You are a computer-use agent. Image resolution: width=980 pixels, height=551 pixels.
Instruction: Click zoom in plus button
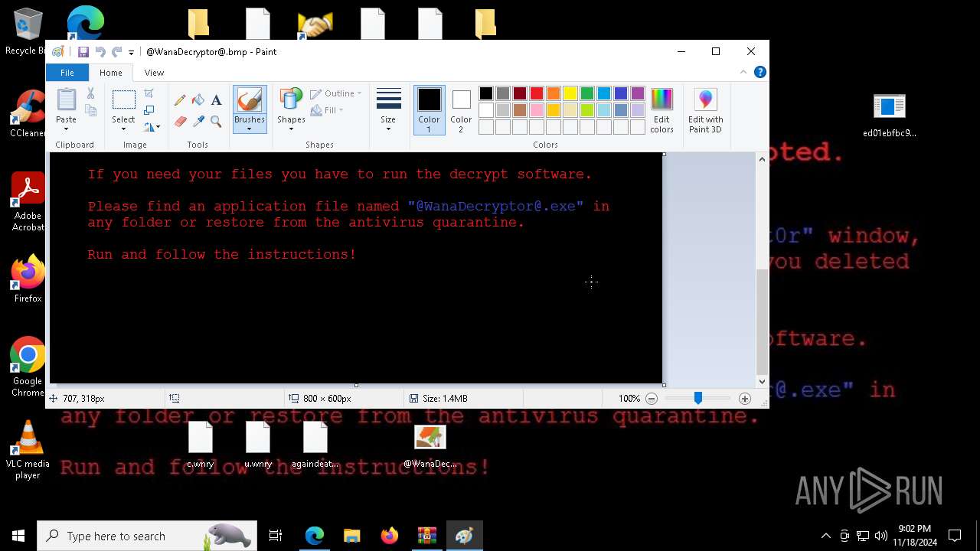click(x=744, y=399)
